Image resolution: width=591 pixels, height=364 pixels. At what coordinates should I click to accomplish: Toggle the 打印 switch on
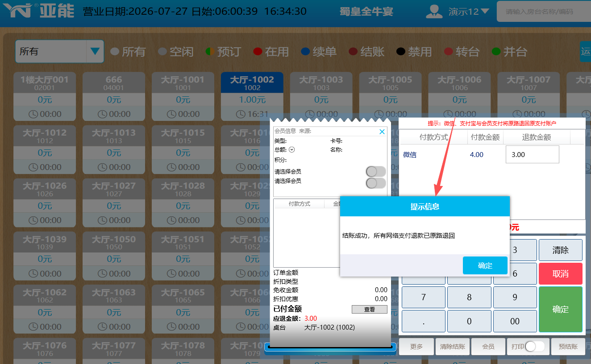(535, 347)
